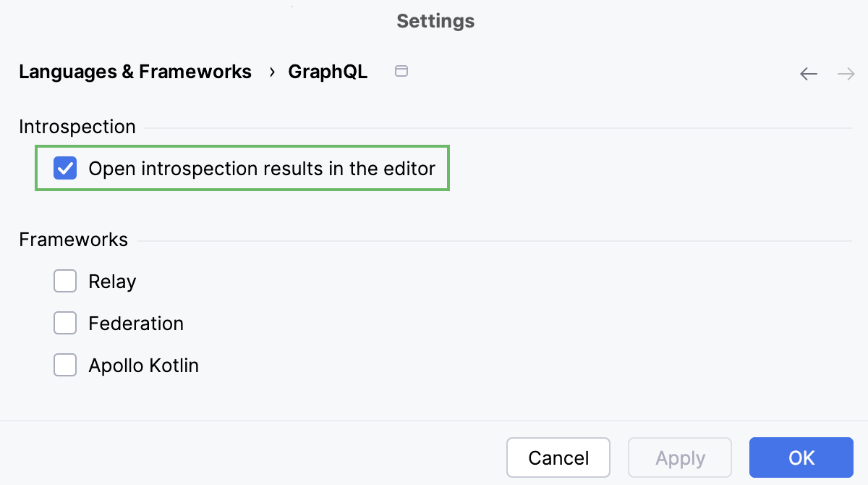Click the Settings dialog title
This screenshot has width=868, height=485.
click(435, 21)
